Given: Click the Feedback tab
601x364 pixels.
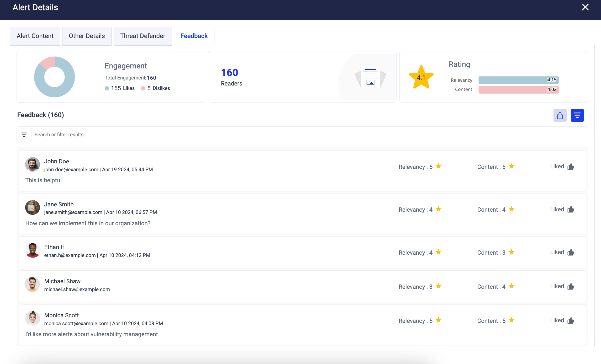Looking at the screenshot, I should [194, 36].
